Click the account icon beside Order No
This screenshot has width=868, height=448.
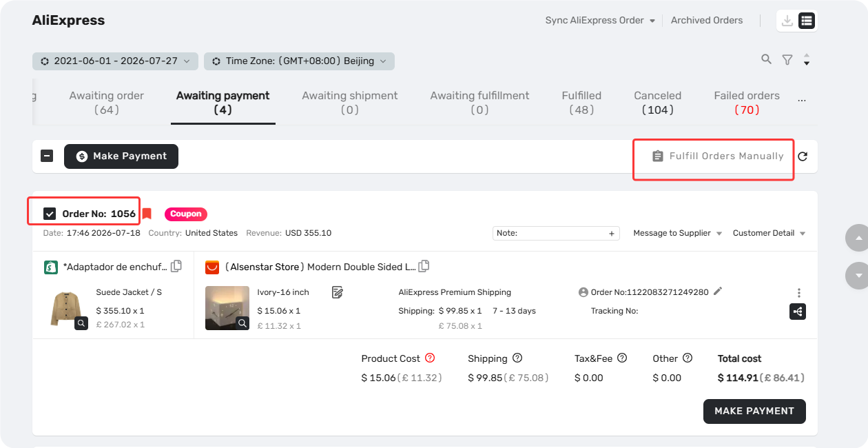coord(583,292)
